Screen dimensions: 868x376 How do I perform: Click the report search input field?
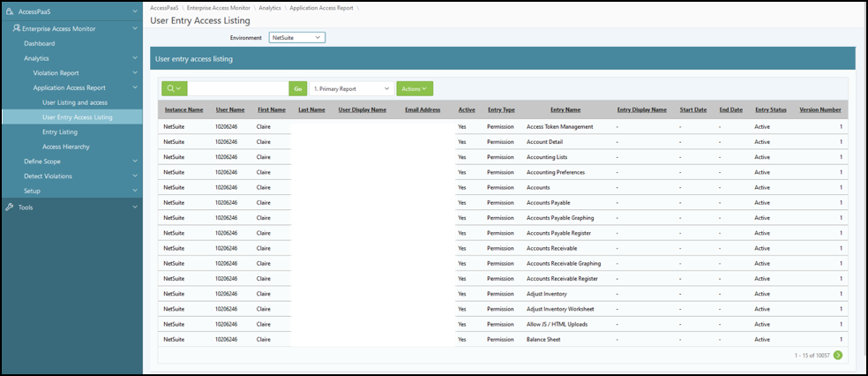238,88
